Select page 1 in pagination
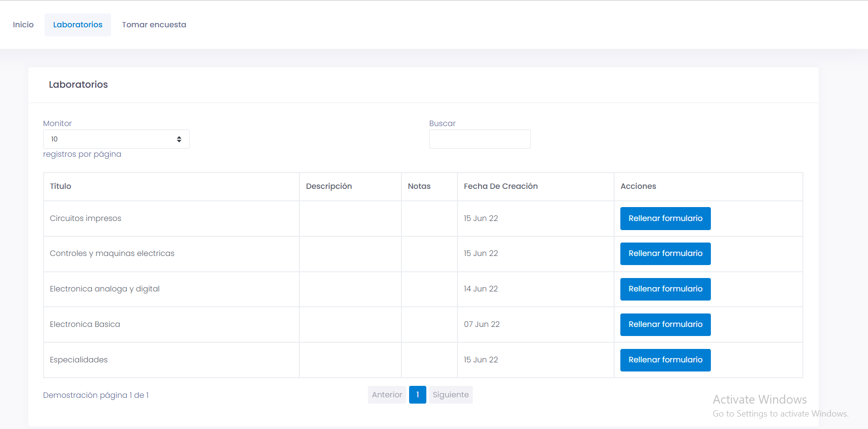Image resolution: width=868 pixels, height=429 pixels. 417,395
